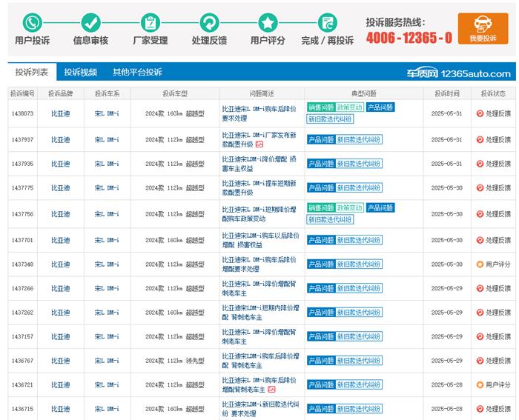This screenshot has width=519, height=420.
Task: Click 宋L DM-i series link in row 1437262
Action: pyautogui.click(x=107, y=313)
